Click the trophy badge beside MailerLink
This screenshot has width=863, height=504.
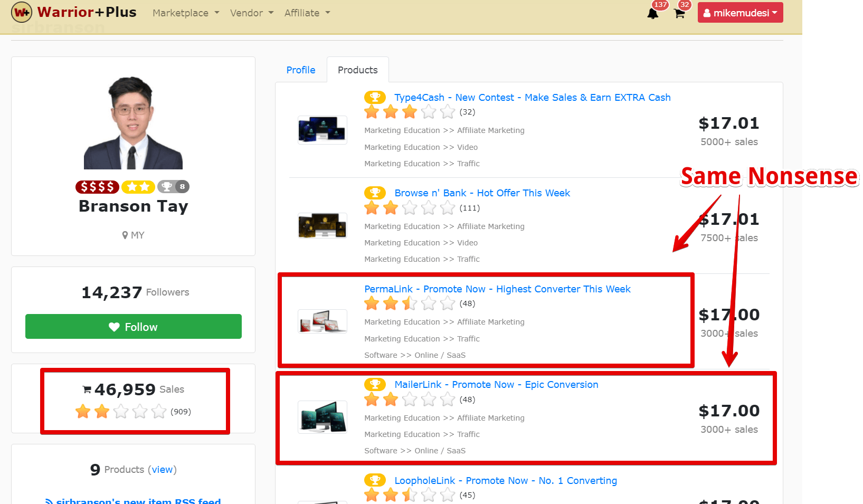[375, 384]
